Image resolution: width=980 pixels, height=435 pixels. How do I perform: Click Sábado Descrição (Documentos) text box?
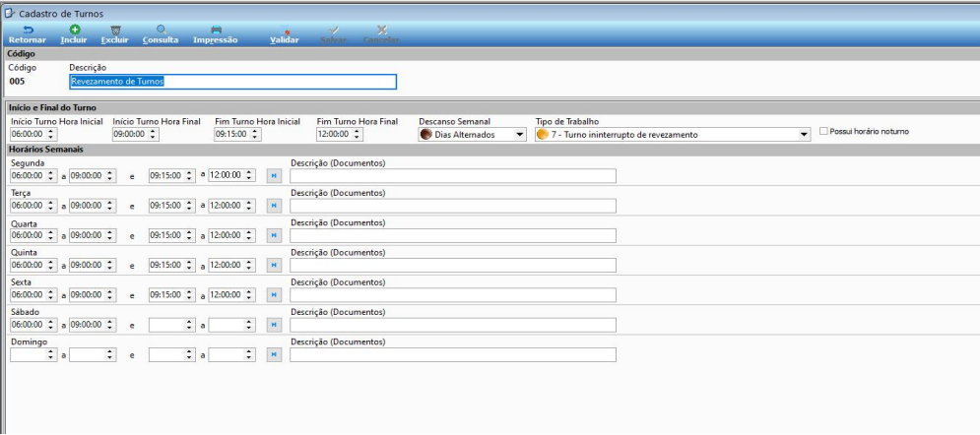453,325
